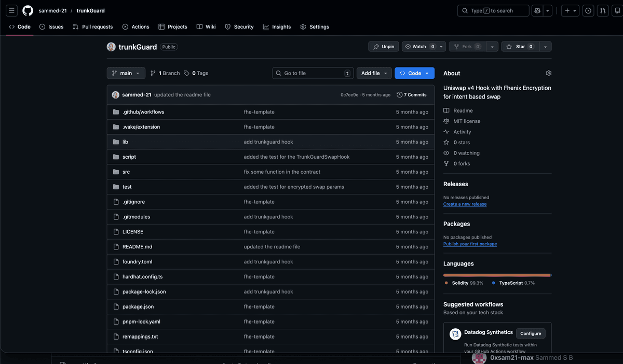
Task: Click Create a new release link
Action: (x=465, y=204)
